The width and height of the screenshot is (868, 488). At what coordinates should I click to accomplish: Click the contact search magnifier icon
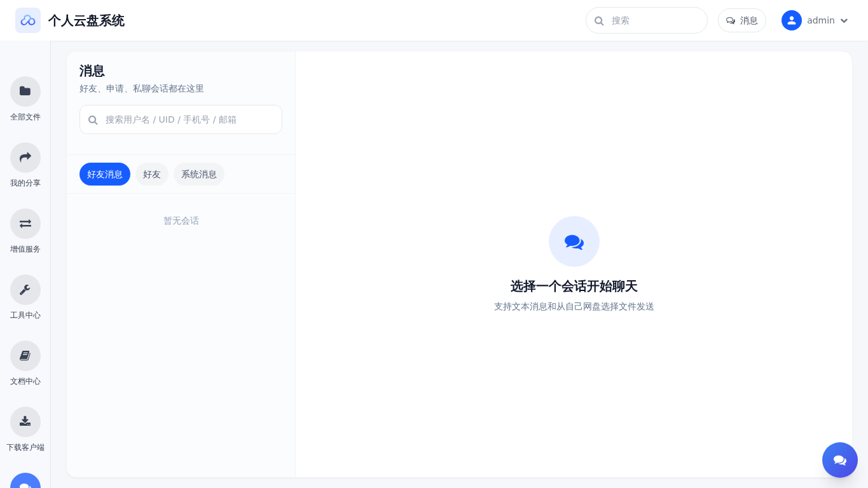coord(93,120)
